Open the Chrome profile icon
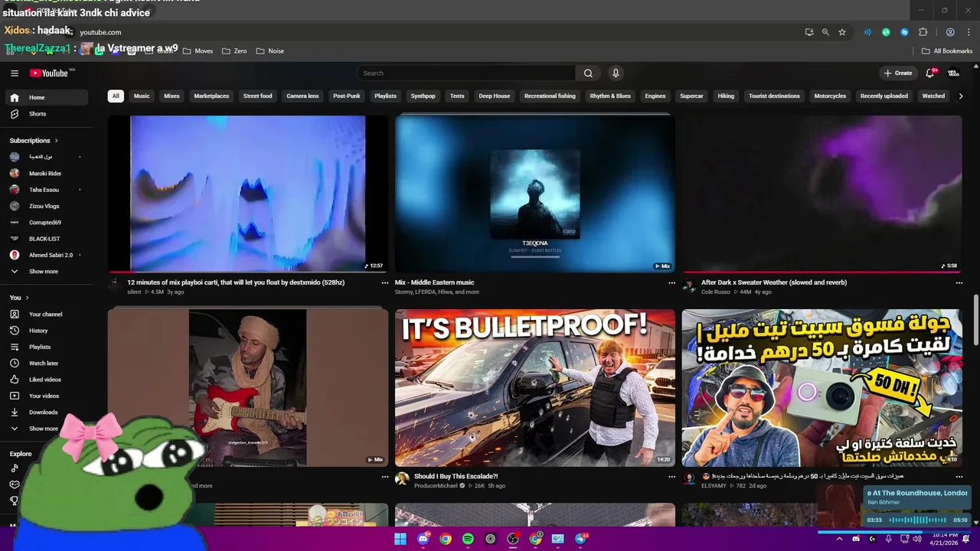This screenshot has height=551, width=980. coord(950,32)
